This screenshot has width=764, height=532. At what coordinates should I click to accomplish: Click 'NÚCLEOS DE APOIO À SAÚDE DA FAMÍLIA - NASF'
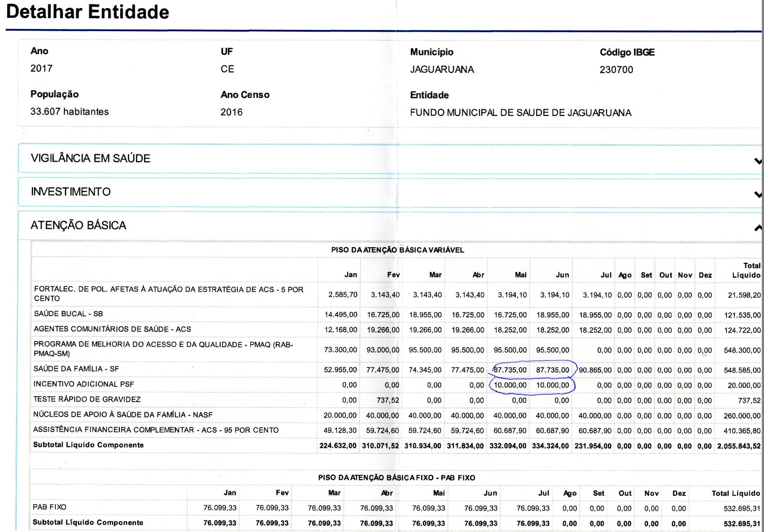point(123,415)
